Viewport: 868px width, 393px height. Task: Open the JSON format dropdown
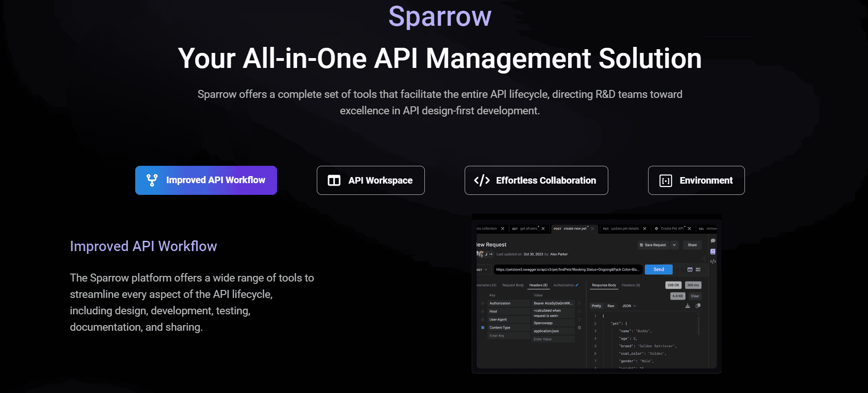point(629,306)
